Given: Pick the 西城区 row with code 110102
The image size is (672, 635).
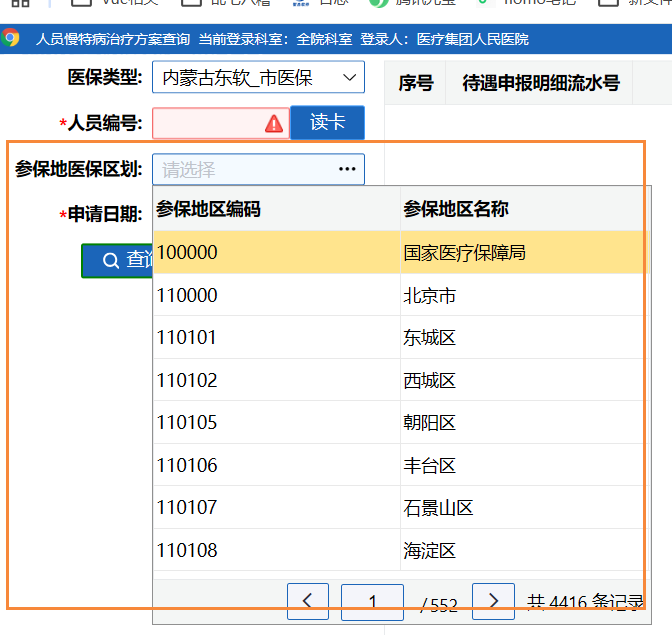Looking at the screenshot, I should pos(400,381).
